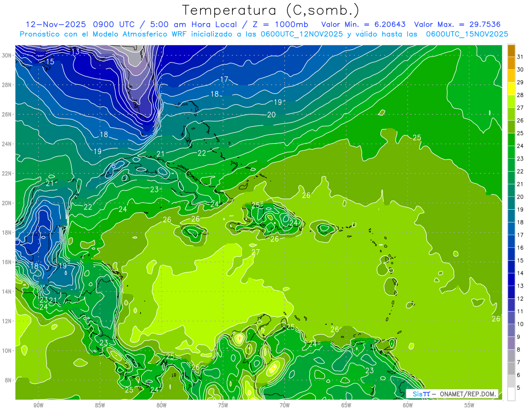Click the color scale segment between 12 and 13
This screenshot has width=532, height=411.
(511, 292)
